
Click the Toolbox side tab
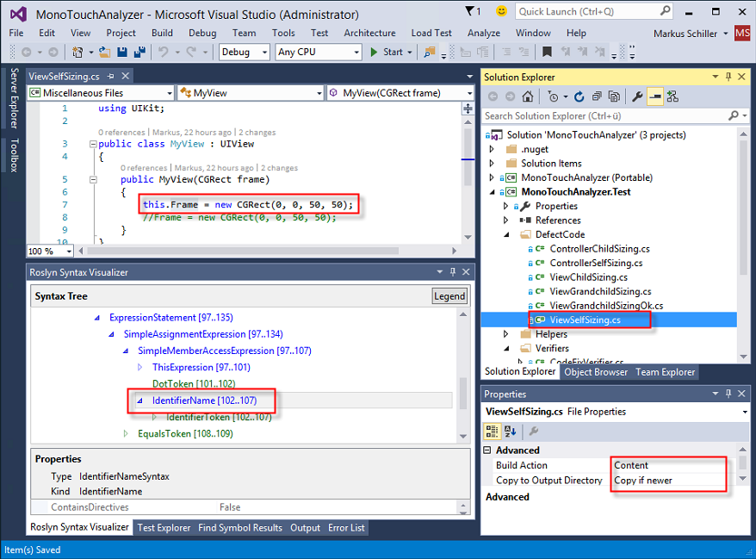(14, 155)
